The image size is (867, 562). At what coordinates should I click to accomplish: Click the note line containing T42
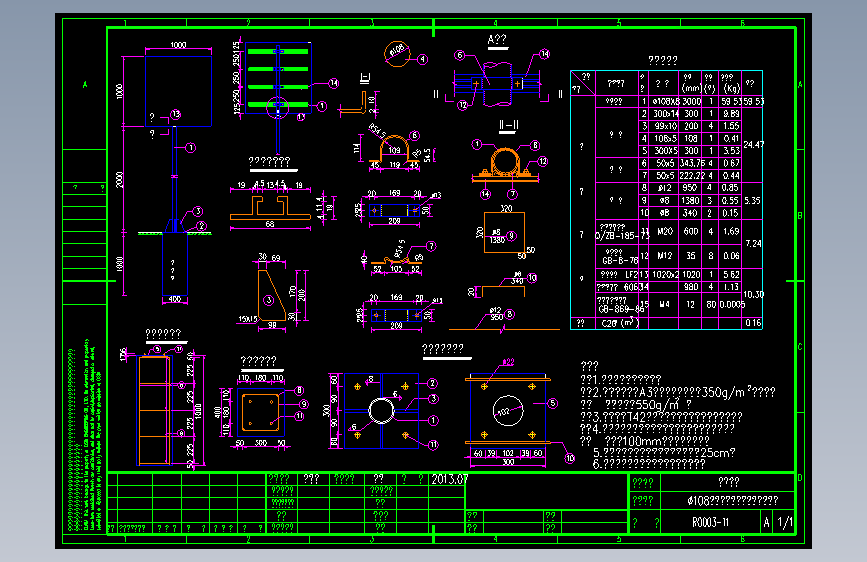tap(661, 417)
